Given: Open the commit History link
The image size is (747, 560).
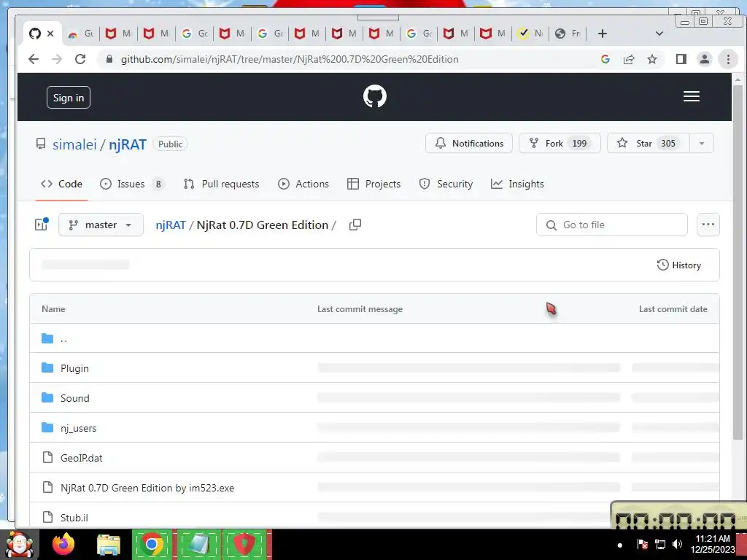Looking at the screenshot, I should coord(679,265).
